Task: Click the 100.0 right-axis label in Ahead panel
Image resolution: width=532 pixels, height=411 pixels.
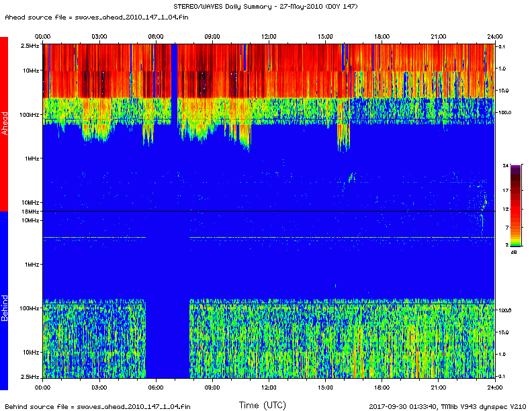Action: (x=505, y=113)
